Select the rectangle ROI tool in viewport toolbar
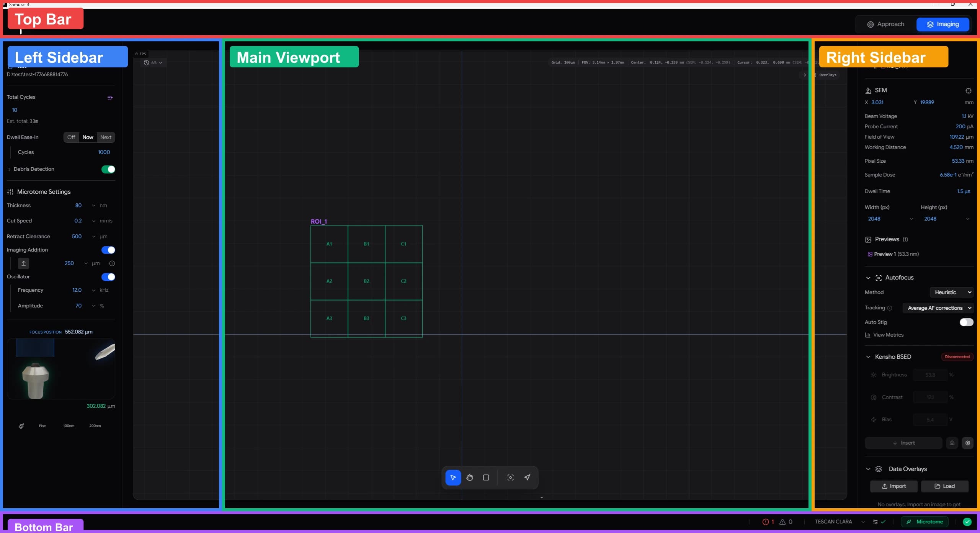The height and width of the screenshot is (533, 980). [485, 477]
